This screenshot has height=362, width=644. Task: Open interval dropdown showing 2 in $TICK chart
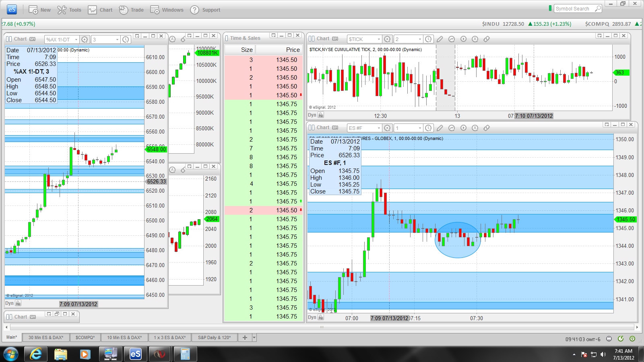pyautogui.click(x=420, y=39)
